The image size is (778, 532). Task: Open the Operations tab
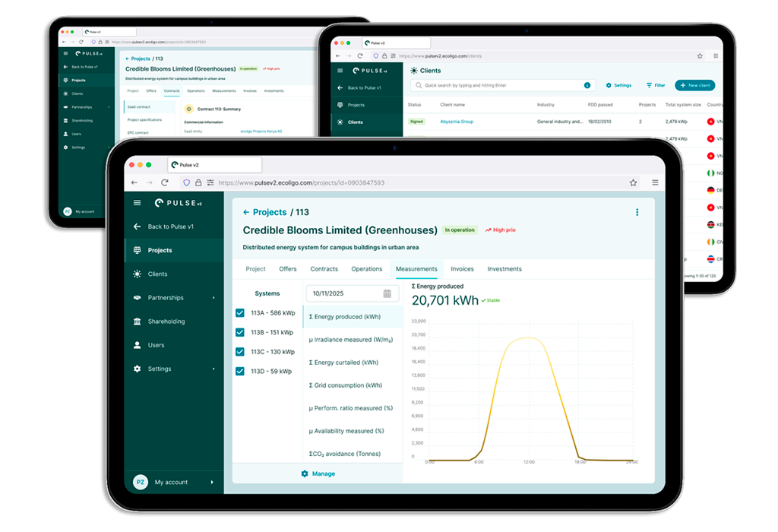tap(367, 269)
